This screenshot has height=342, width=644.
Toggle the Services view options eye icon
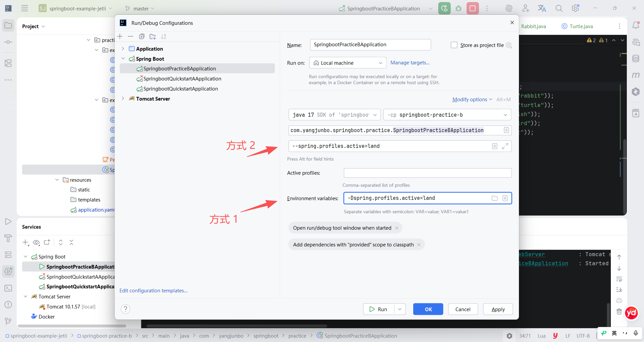[37, 242]
